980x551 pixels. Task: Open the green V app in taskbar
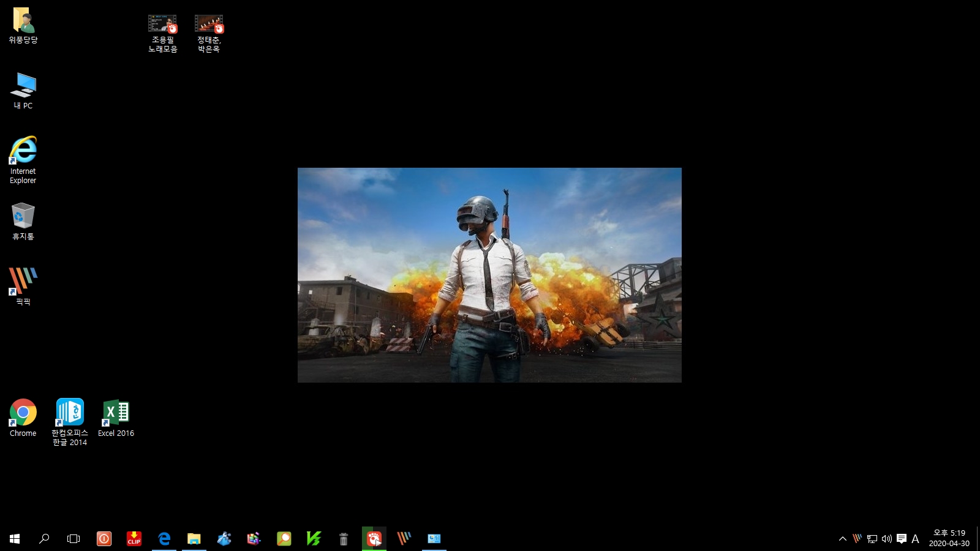(x=314, y=539)
